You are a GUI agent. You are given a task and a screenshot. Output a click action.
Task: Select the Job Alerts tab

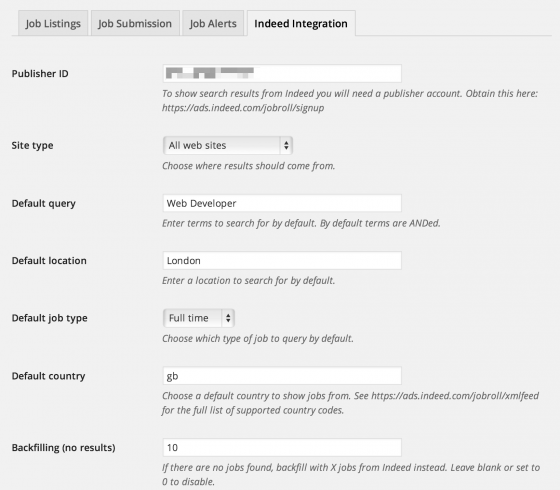[213, 24]
